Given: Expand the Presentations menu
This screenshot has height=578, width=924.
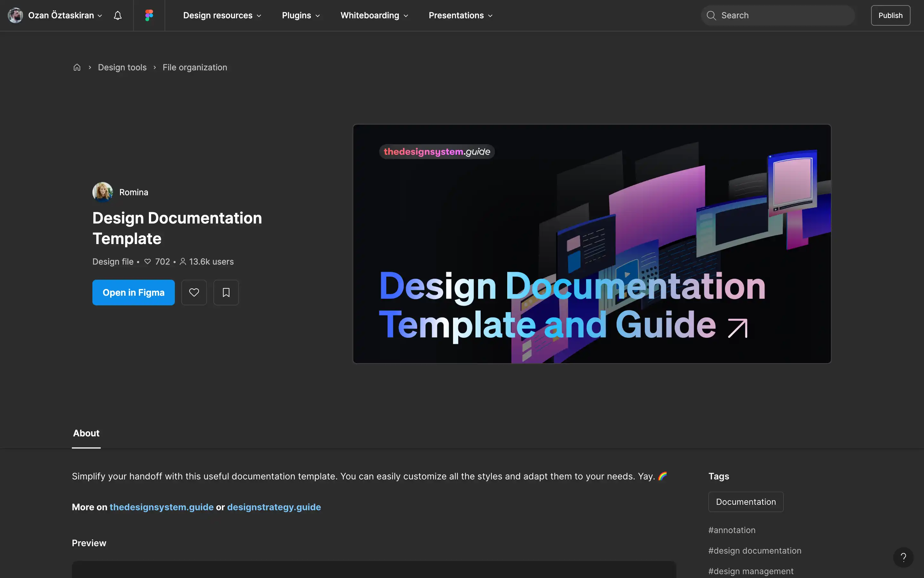Looking at the screenshot, I should (460, 15).
